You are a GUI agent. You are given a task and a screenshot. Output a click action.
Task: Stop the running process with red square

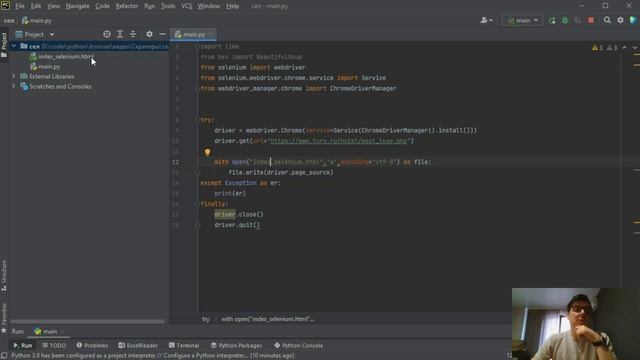[x=591, y=20]
